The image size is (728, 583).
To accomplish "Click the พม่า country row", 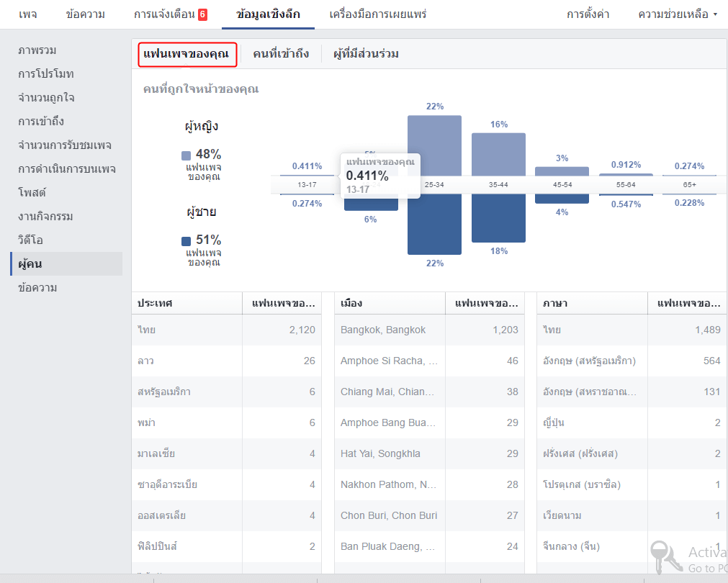I will [x=227, y=422].
